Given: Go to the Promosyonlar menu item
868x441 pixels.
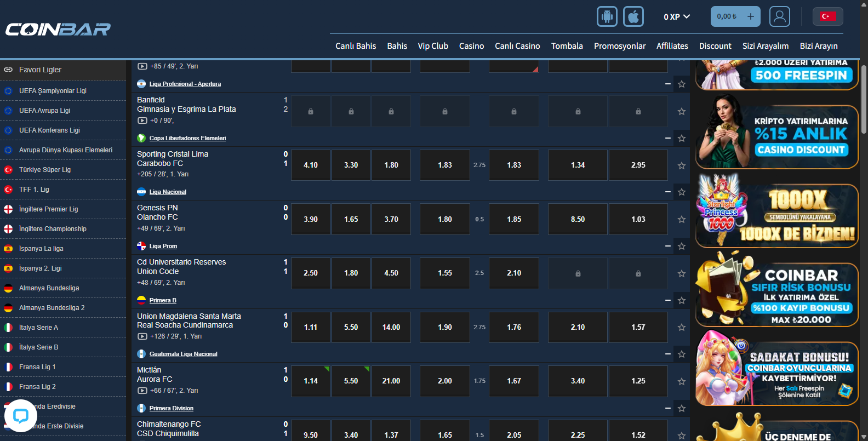Looking at the screenshot, I should click(619, 46).
